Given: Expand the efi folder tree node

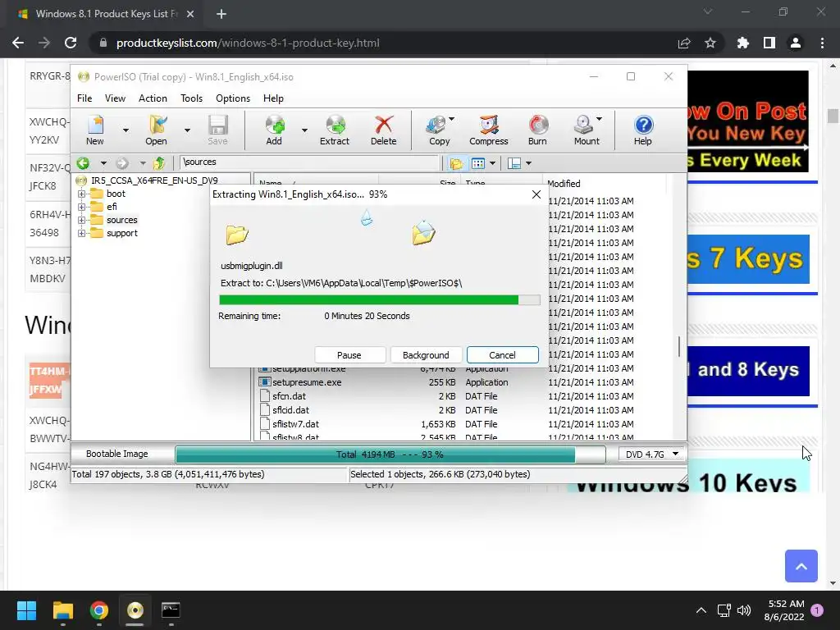Looking at the screenshot, I should [81, 207].
